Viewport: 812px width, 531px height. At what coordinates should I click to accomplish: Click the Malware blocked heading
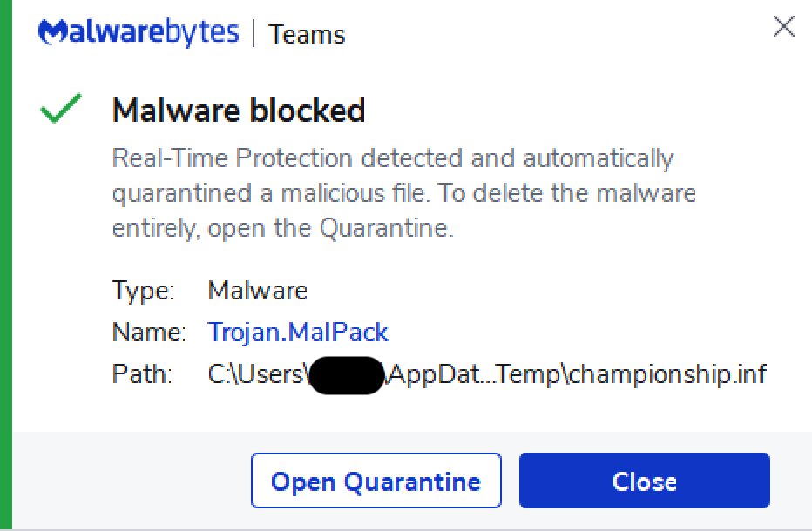point(239,111)
